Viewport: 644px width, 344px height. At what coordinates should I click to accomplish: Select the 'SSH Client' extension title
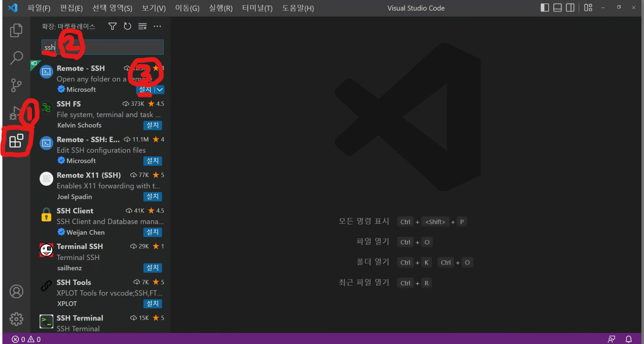[75, 211]
